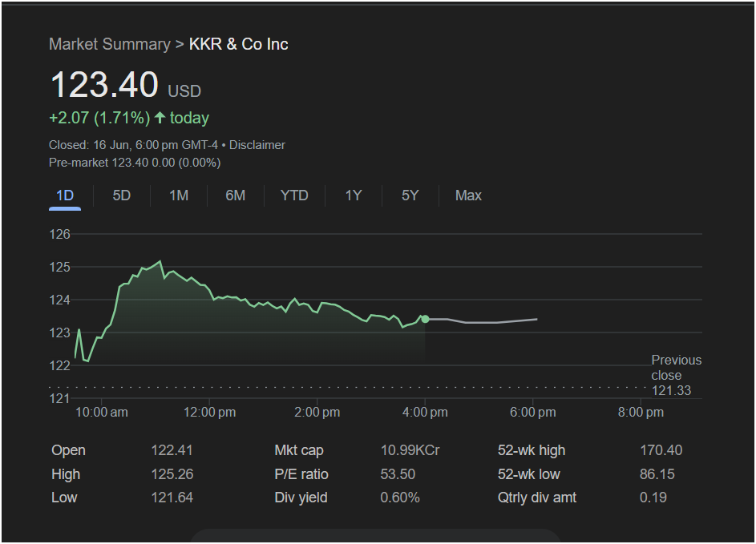
Task: Click the Low stat label
Action: point(64,498)
